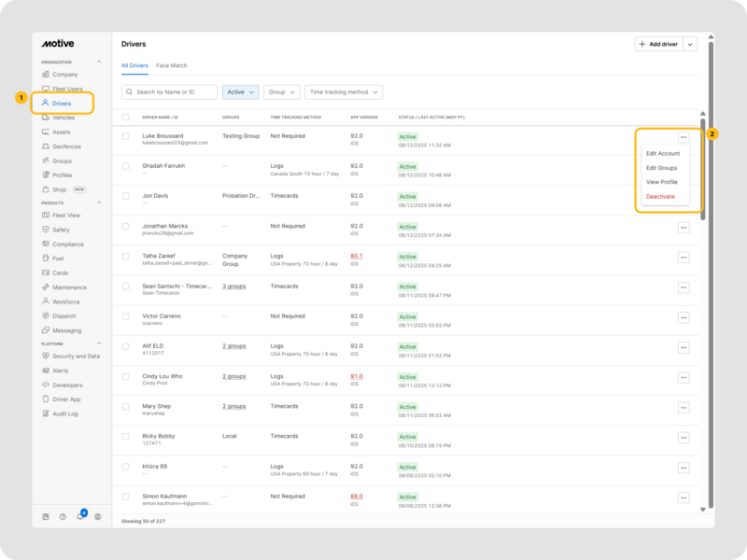
Task: Open three-dot menu for Jonathan Marcks
Action: click(684, 229)
